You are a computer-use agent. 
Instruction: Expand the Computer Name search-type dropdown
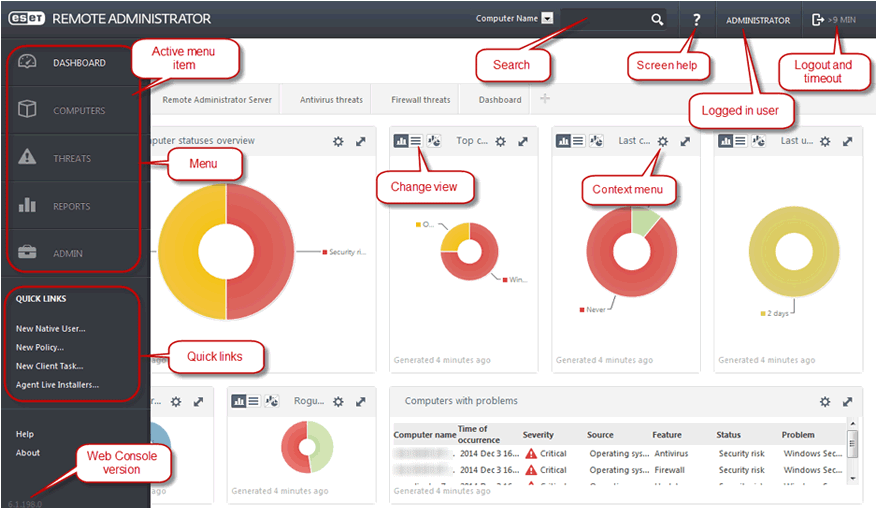(548, 18)
